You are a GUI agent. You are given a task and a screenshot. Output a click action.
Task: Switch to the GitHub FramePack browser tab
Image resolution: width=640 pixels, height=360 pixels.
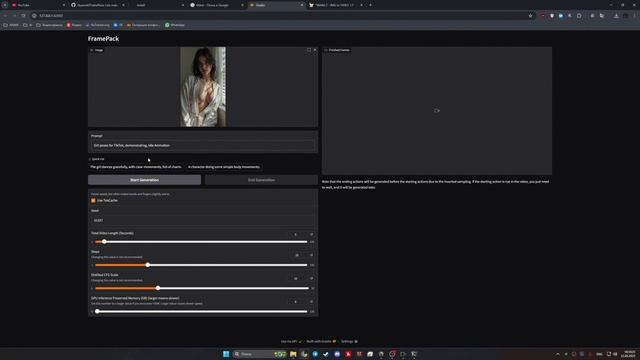pyautogui.click(x=98, y=5)
